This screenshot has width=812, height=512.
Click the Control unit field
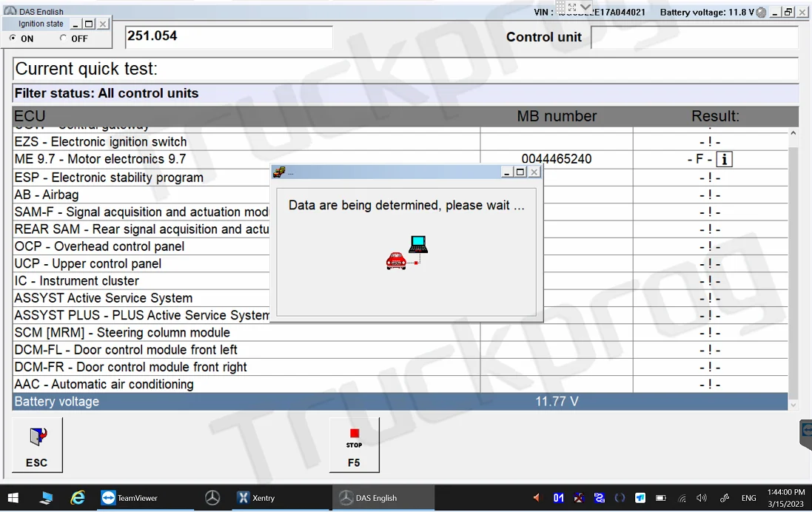pyautogui.click(x=694, y=37)
